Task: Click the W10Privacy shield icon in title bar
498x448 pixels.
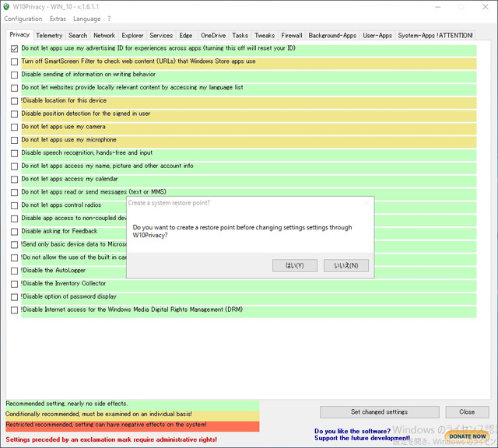Action: pyautogui.click(x=6, y=6)
